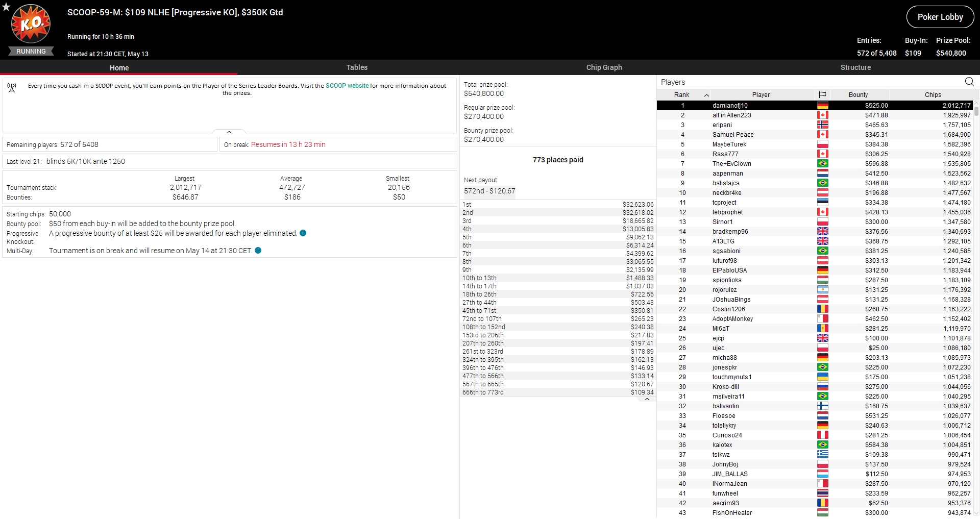Click ballvantin's Finnish flag
Screen dimensions: 980x519
pyautogui.click(x=822, y=406)
